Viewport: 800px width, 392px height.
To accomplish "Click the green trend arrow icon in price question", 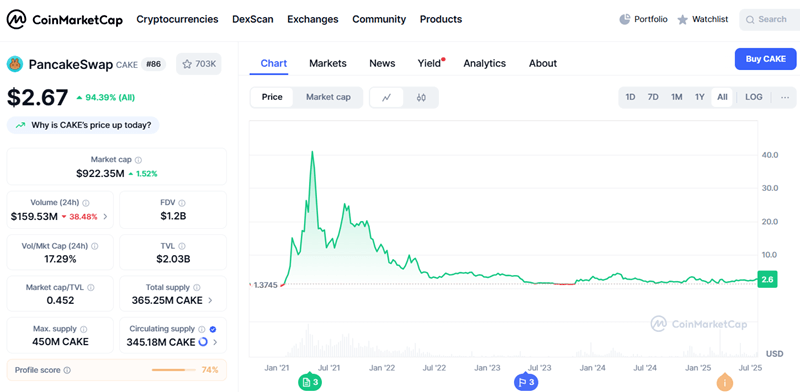I will pos(20,125).
